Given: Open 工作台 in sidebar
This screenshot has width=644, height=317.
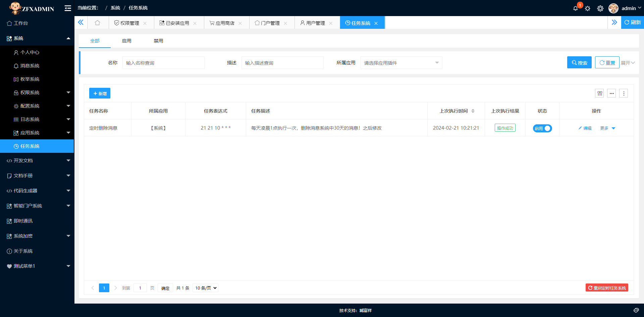Looking at the screenshot, I should pos(37,23).
